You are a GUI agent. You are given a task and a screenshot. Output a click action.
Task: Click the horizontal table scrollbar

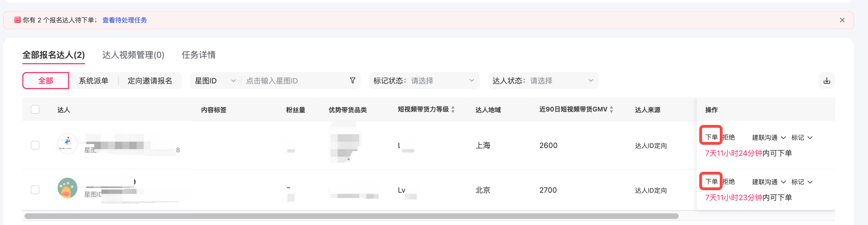pyautogui.click(x=351, y=216)
